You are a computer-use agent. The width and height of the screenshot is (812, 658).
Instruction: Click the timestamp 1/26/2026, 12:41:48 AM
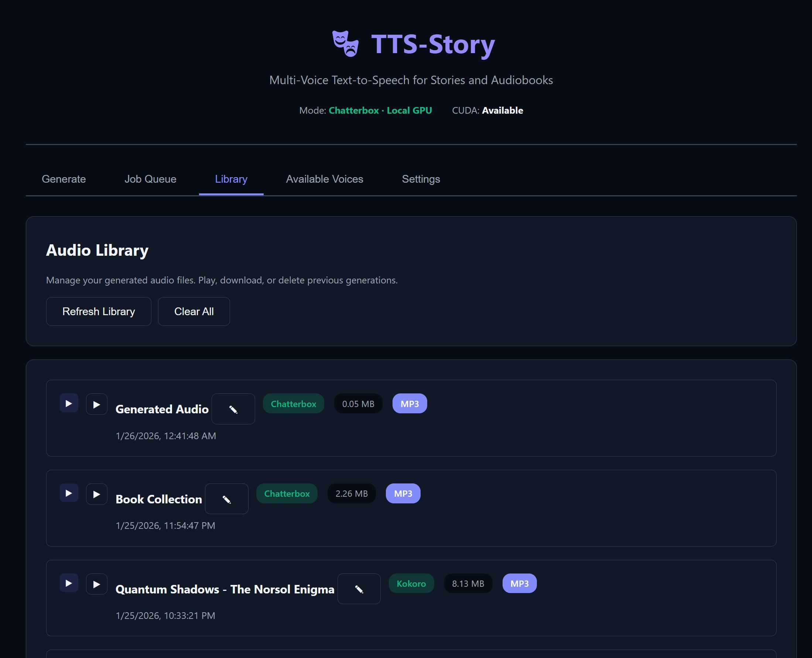tap(166, 436)
